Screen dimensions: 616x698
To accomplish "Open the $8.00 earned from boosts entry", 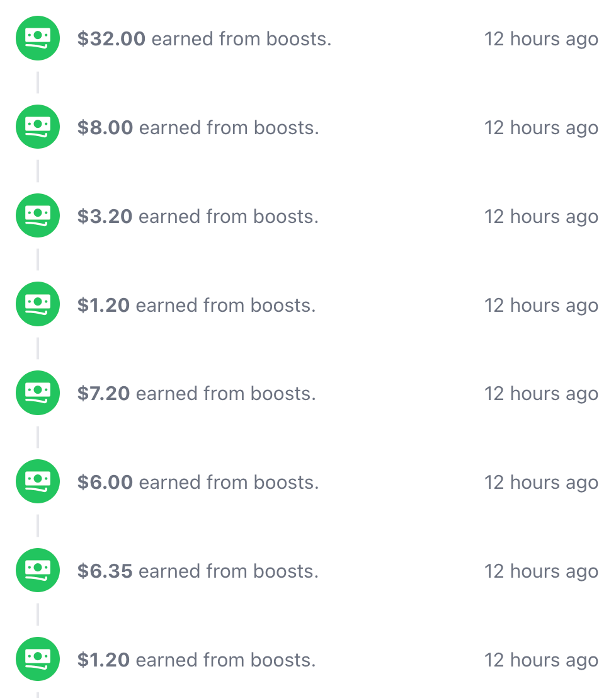I will coord(198,128).
